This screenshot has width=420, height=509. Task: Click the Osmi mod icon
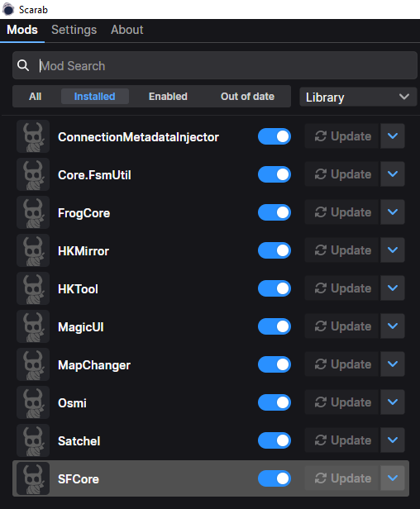[33, 402]
